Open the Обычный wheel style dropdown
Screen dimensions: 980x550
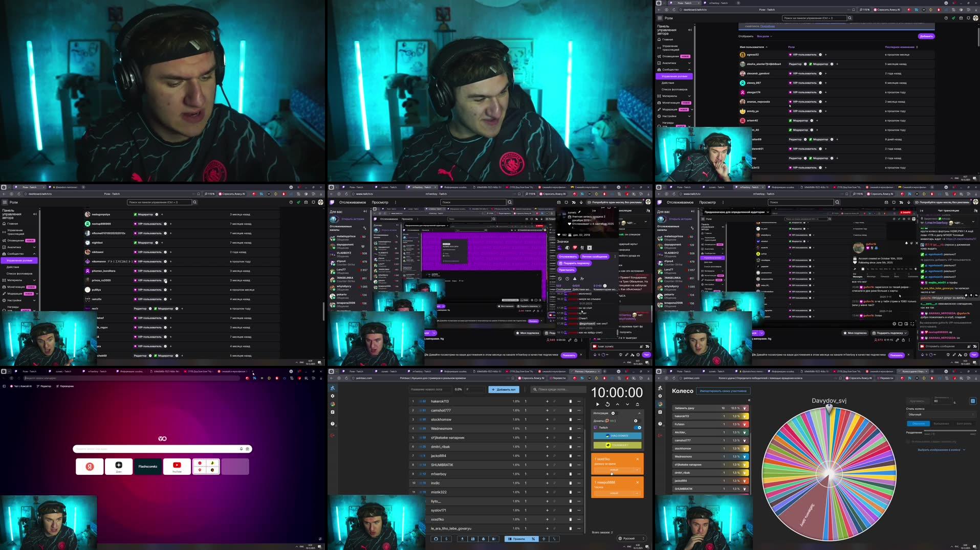pos(941,414)
